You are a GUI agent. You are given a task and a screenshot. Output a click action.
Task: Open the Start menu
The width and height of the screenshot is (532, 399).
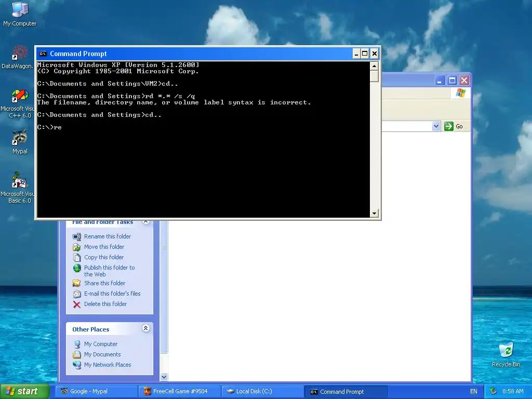click(x=25, y=391)
